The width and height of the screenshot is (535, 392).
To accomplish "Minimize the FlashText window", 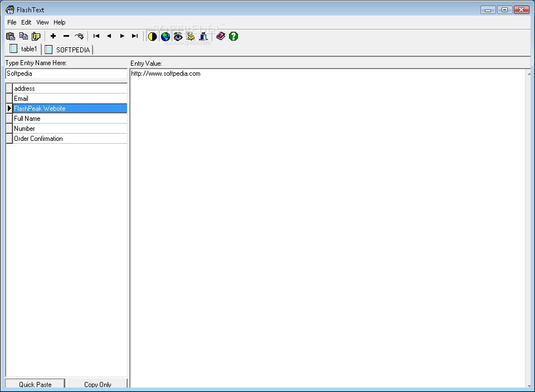I will [488, 10].
